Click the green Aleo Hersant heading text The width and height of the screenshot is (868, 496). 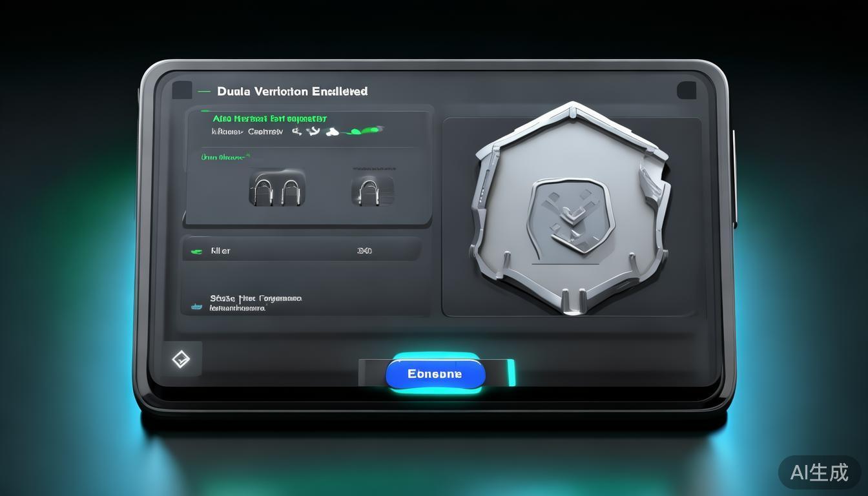point(269,119)
